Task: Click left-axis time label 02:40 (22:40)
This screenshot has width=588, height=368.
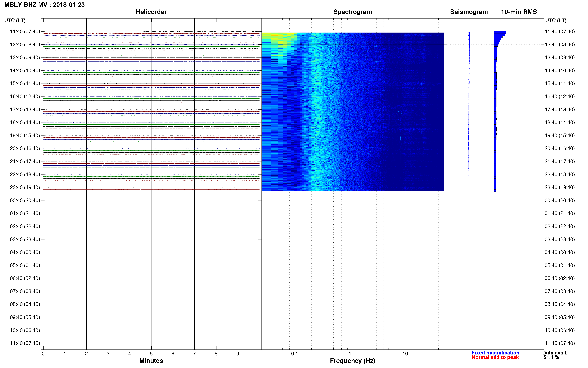Action: pos(25,226)
